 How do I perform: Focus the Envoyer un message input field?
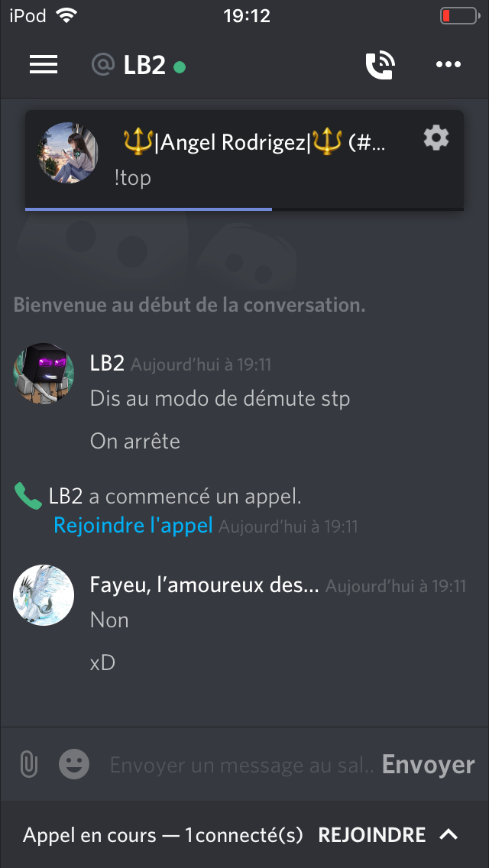(x=241, y=765)
